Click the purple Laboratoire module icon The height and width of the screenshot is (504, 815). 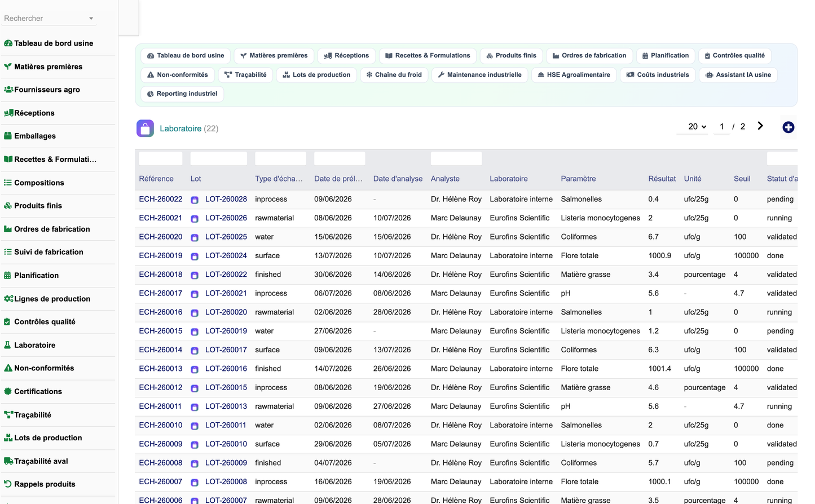pyautogui.click(x=145, y=129)
